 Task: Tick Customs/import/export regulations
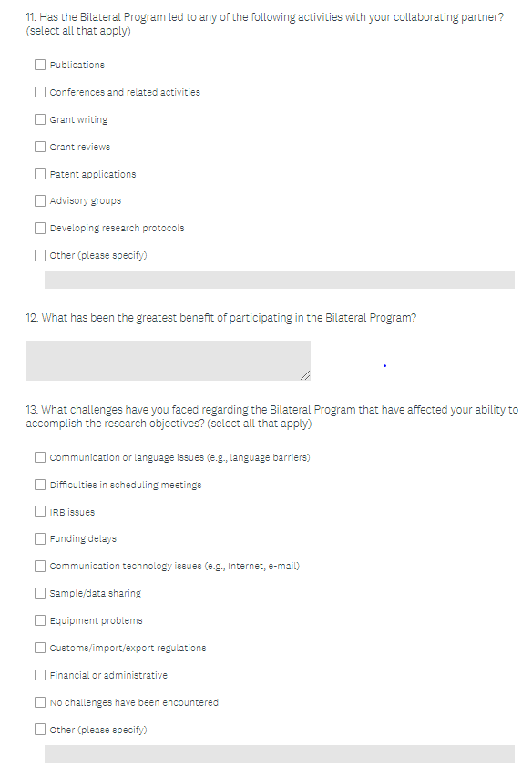point(40,648)
